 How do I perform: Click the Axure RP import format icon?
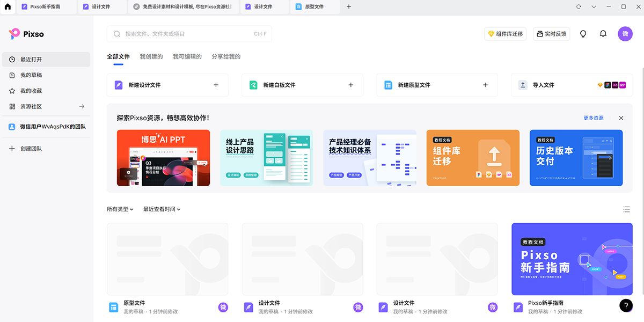pyautogui.click(x=623, y=85)
